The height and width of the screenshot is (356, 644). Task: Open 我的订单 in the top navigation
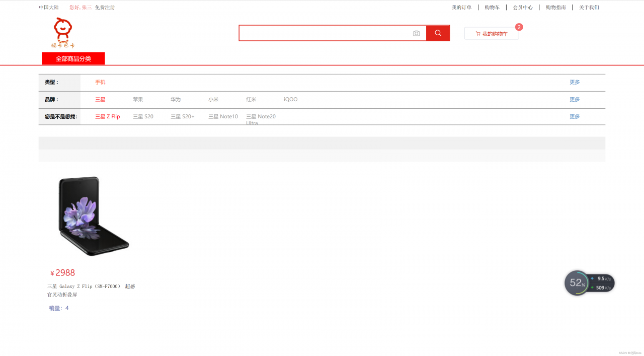tap(461, 8)
